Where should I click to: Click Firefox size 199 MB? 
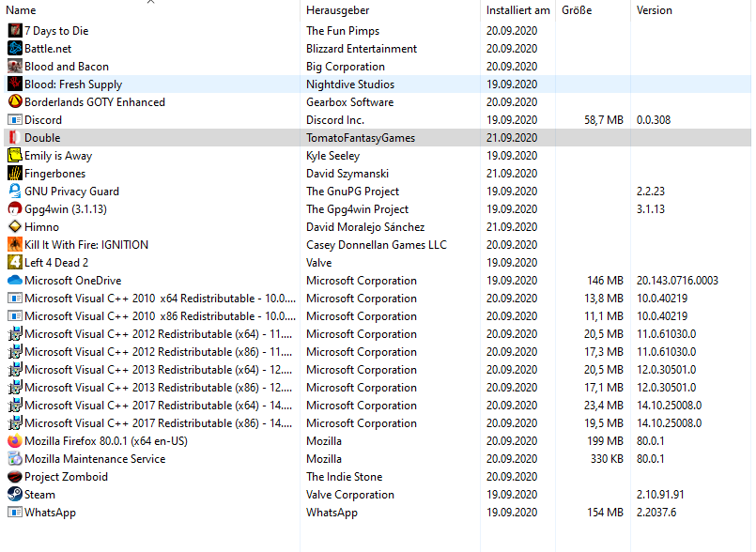click(x=605, y=441)
